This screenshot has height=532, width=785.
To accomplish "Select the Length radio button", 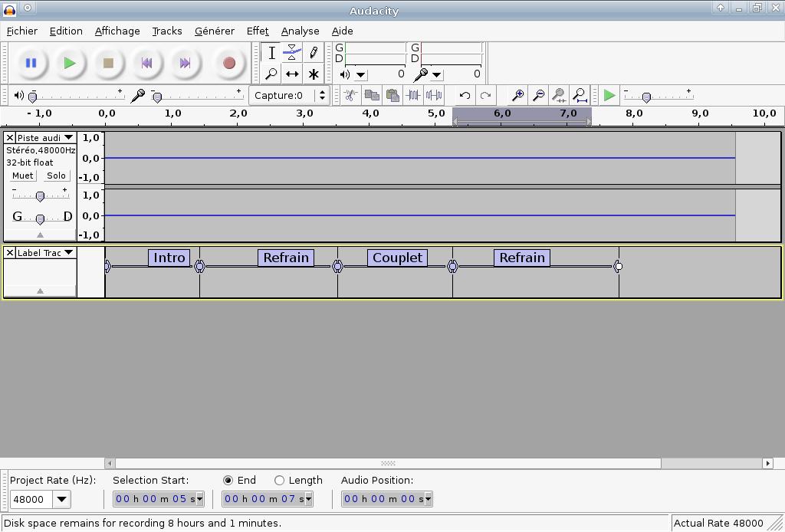I will [279, 480].
